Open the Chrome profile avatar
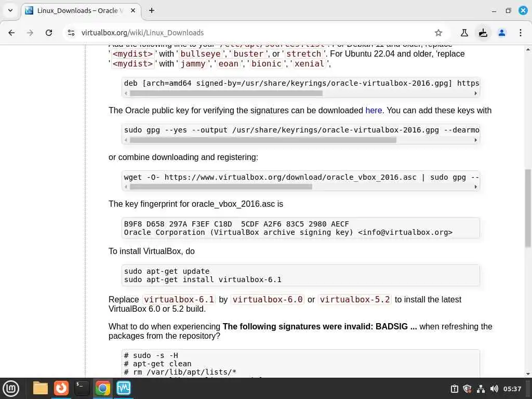This screenshot has width=532, height=399. pos(502,33)
